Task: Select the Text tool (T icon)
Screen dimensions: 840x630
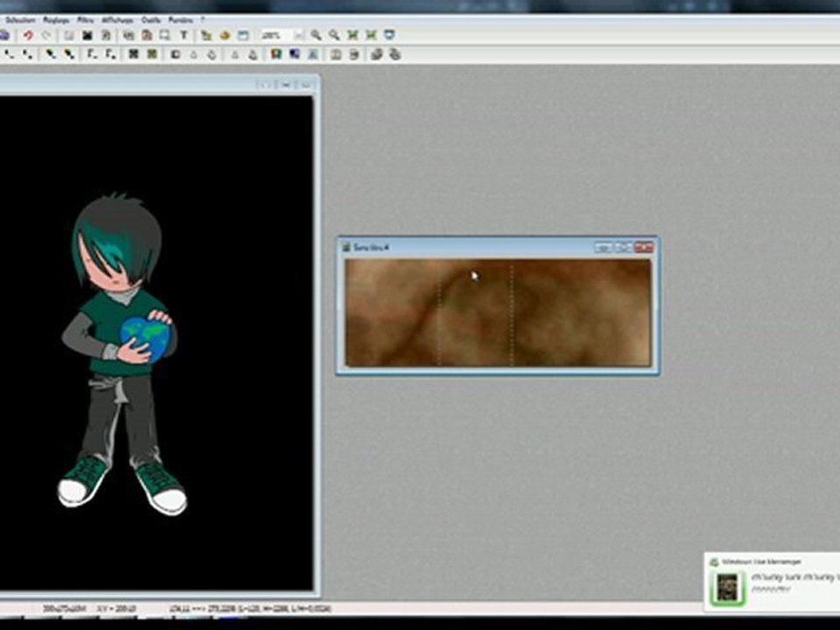Action: [x=183, y=35]
